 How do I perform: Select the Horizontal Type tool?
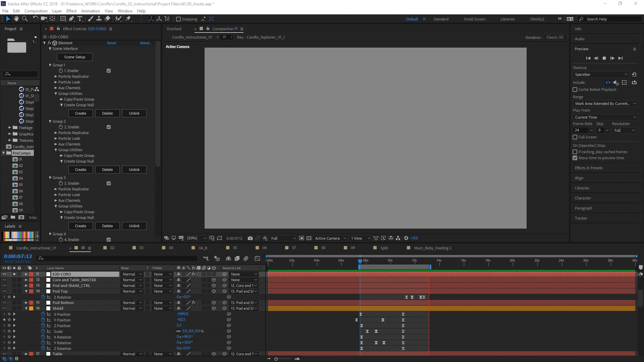pos(80,19)
